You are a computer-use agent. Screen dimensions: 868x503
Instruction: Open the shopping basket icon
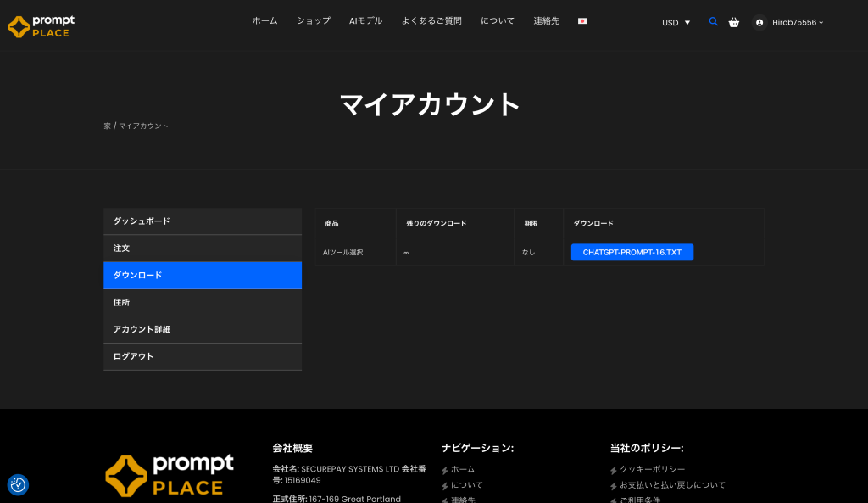click(x=734, y=22)
